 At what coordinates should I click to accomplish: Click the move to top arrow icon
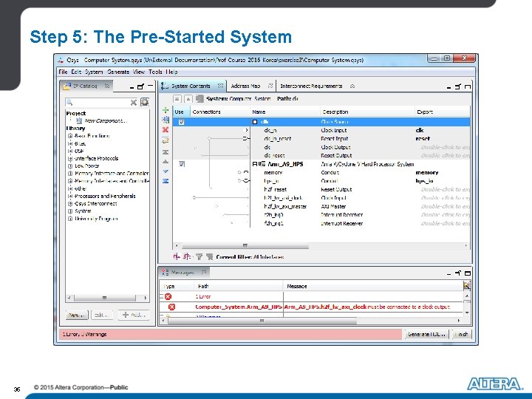[x=166, y=152]
